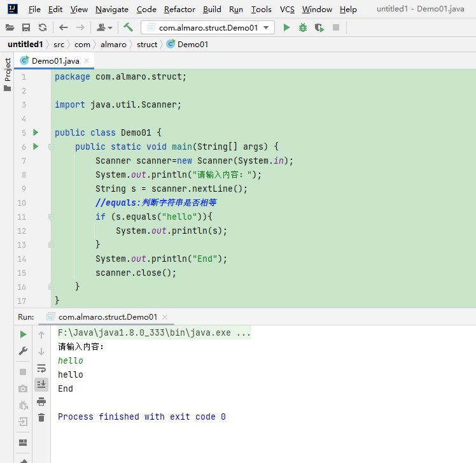This screenshot has width=476, height=463.
Task: Open the Code menu
Action: 146,10
